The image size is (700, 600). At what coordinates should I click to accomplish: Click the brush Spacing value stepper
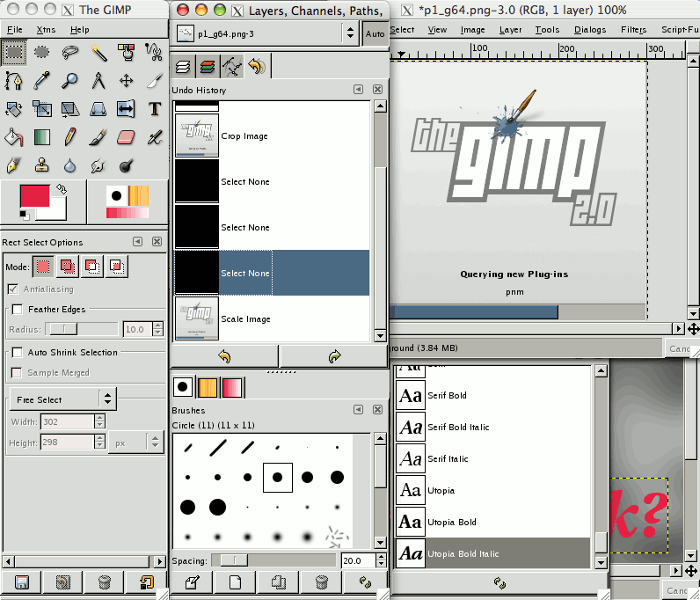[x=381, y=560]
